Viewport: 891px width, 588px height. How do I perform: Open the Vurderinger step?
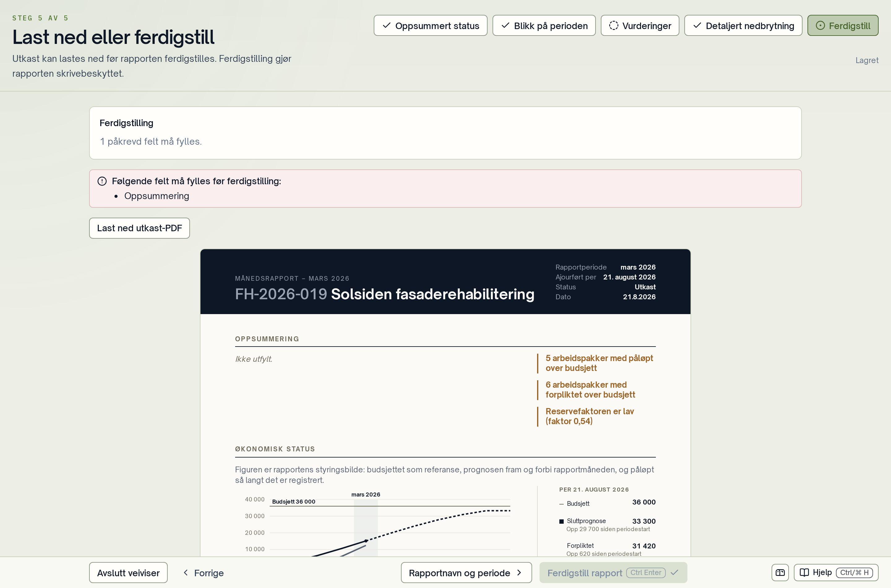(640, 25)
